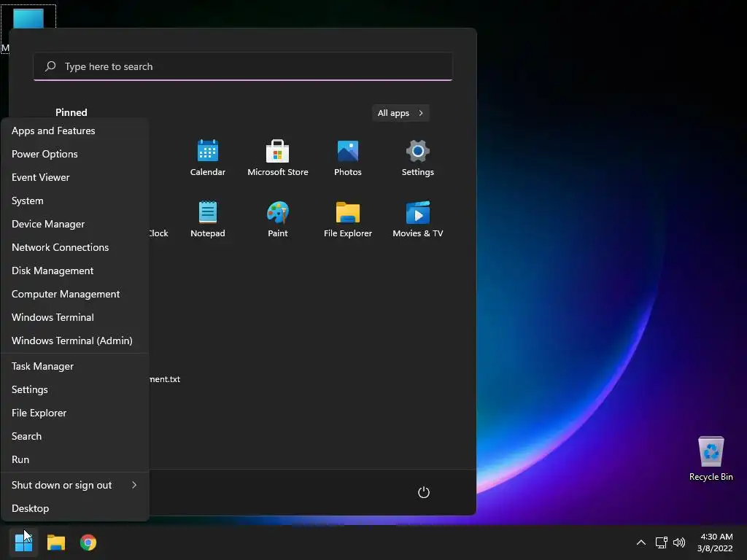
Task: Open Disk Management from menu
Action: [75, 271]
